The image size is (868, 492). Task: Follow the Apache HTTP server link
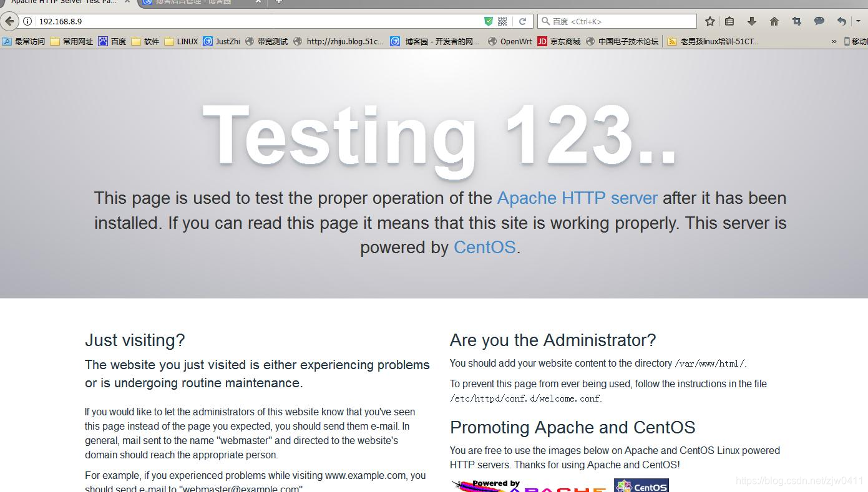(x=577, y=198)
